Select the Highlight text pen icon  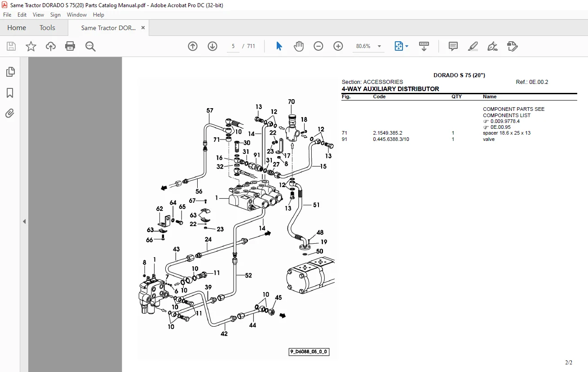point(473,46)
